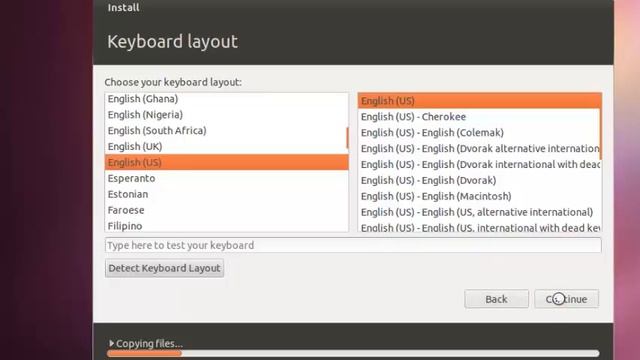Viewport: 640px width, 360px height.
Task: Choose English (UK) keyboard layout
Action: tap(227, 147)
